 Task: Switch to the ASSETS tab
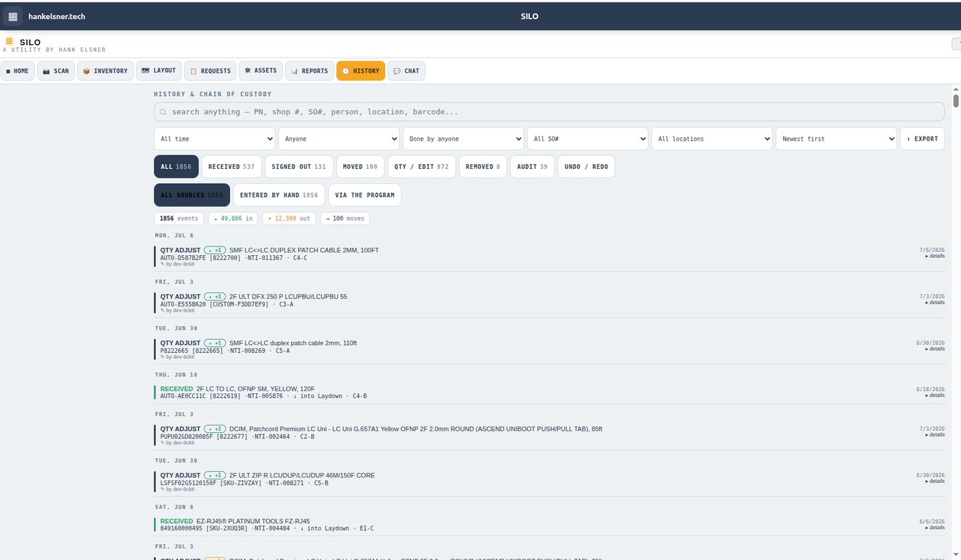click(261, 71)
